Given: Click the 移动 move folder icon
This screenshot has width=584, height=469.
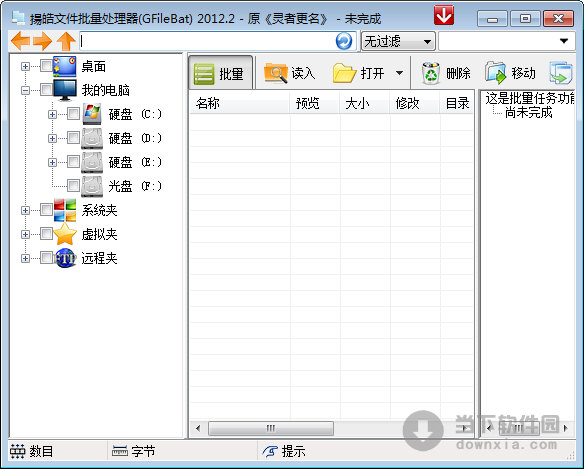Looking at the screenshot, I should tap(496, 73).
